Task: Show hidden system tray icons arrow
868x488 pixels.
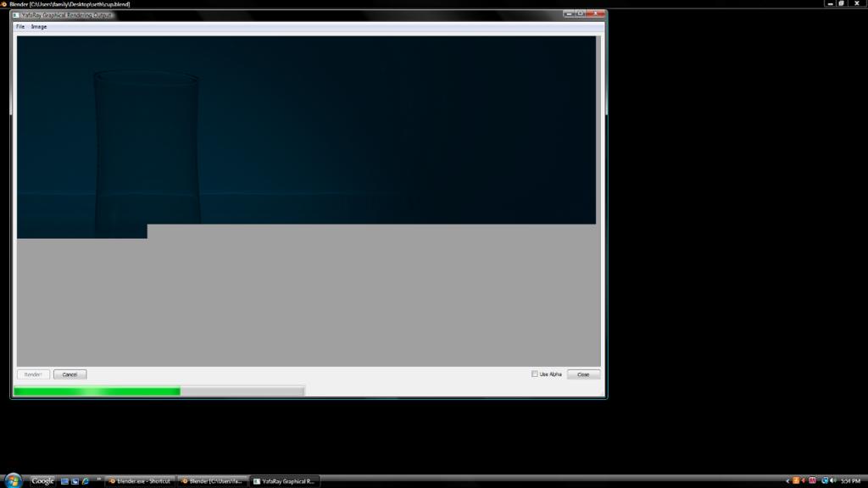Action: click(x=787, y=481)
